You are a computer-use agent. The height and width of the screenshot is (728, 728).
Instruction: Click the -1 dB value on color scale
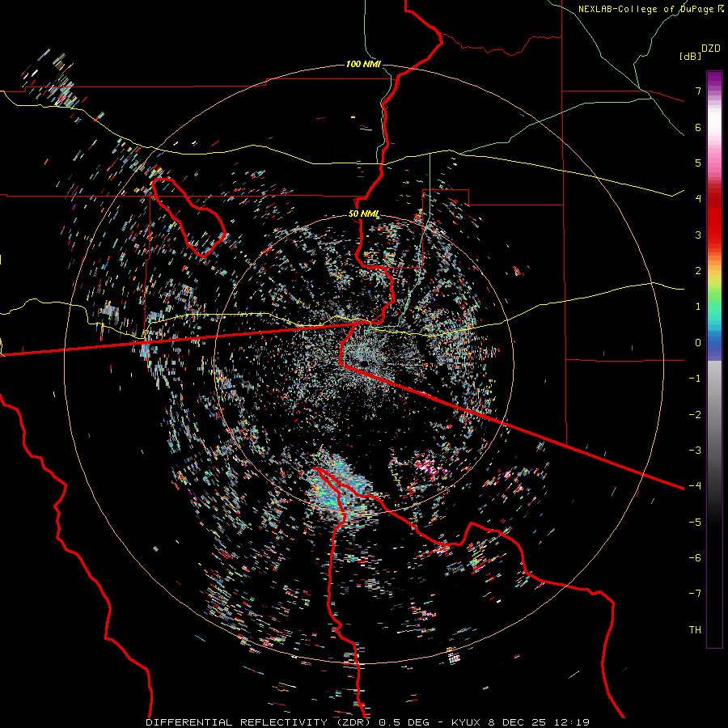695,379
